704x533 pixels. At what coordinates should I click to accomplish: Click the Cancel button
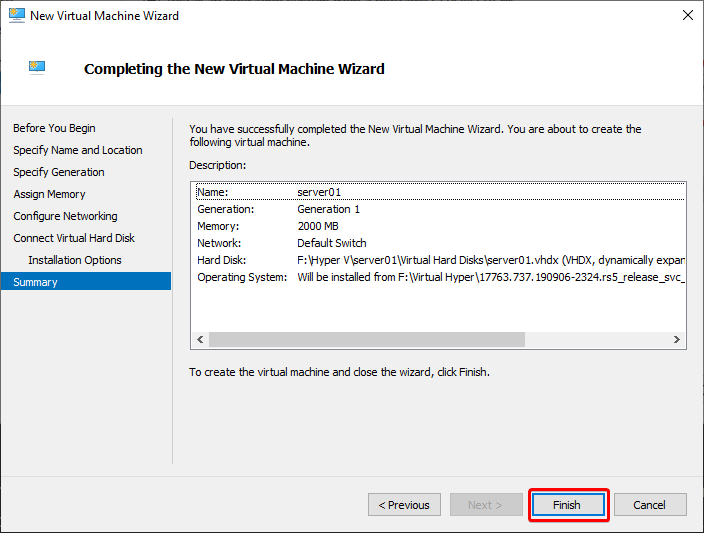[650, 505]
